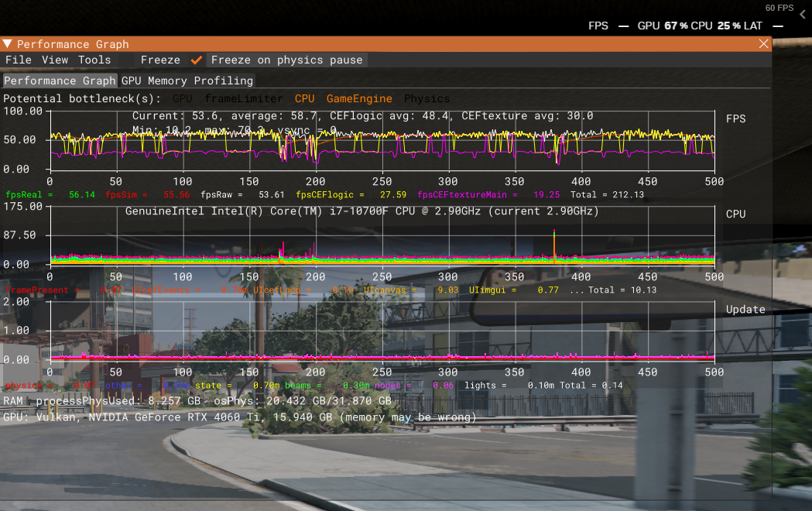Click the Physics bottleneck label
812x511 pixels.
pos(427,98)
